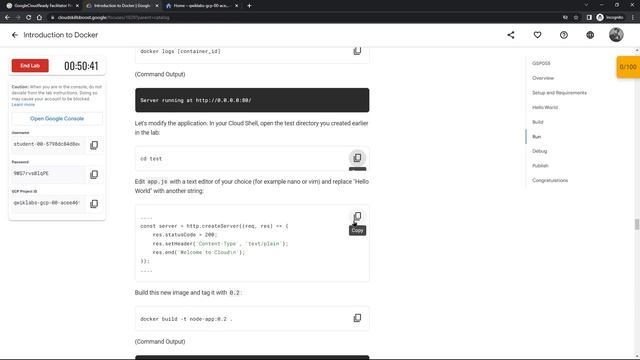Image resolution: width=640 pixels, height=360 pixels.
Task: Jump to Congratulations section
Action: pos(550,180)
